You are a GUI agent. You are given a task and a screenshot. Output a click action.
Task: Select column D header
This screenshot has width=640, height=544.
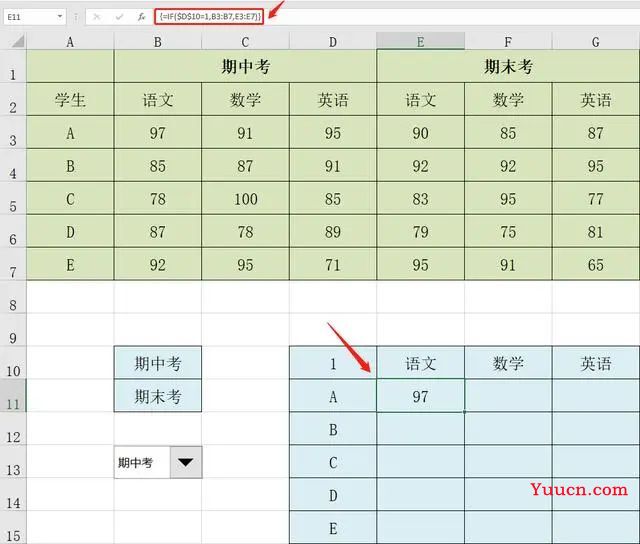(333, 42)
